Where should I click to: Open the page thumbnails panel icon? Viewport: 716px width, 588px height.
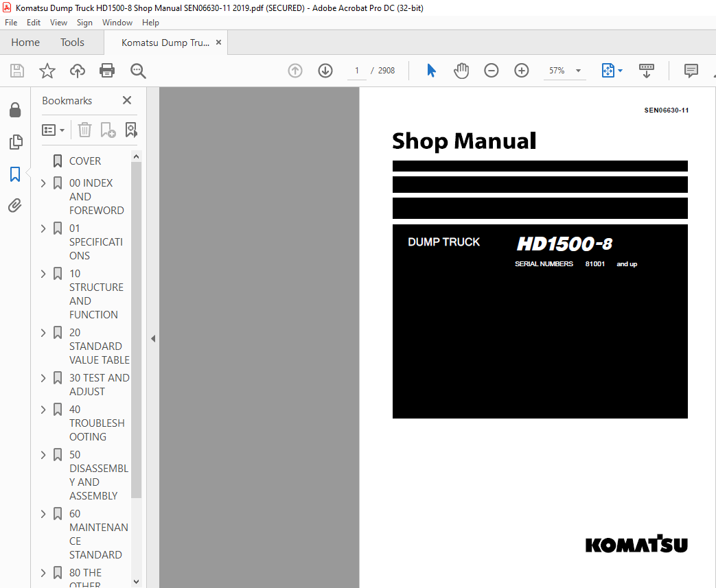[16, 142]
